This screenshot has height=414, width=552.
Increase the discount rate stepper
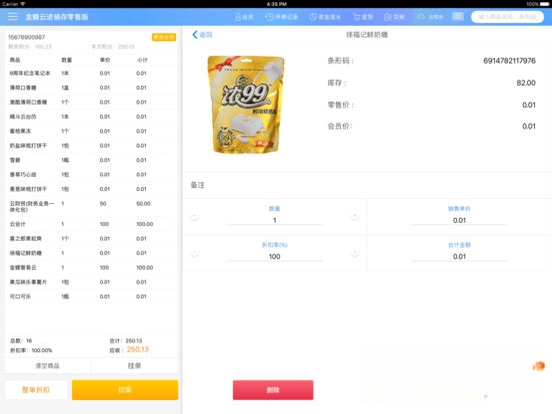pyautogui.click(x=355, y=252)
